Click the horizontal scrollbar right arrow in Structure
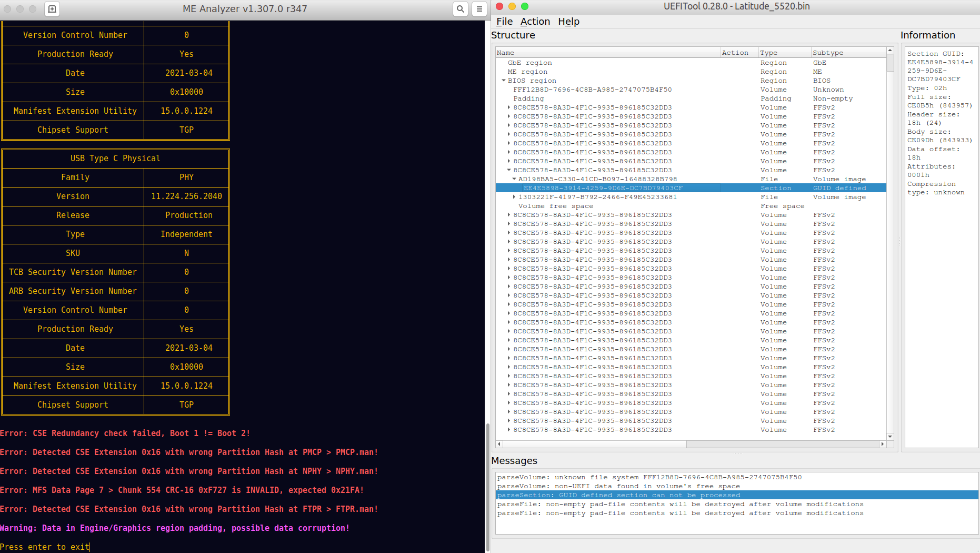Image resolution: width=980 pixels, height=553 pixels. click(883, 444)
